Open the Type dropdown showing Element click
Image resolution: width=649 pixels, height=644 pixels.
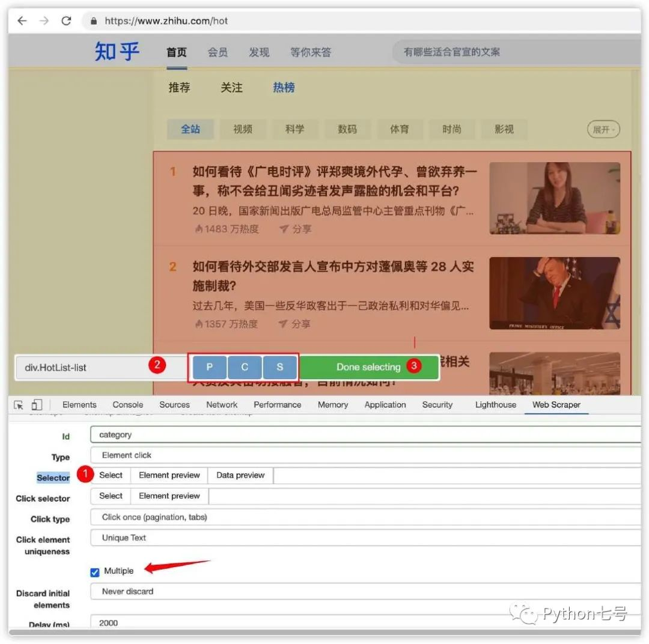point(365,455)
